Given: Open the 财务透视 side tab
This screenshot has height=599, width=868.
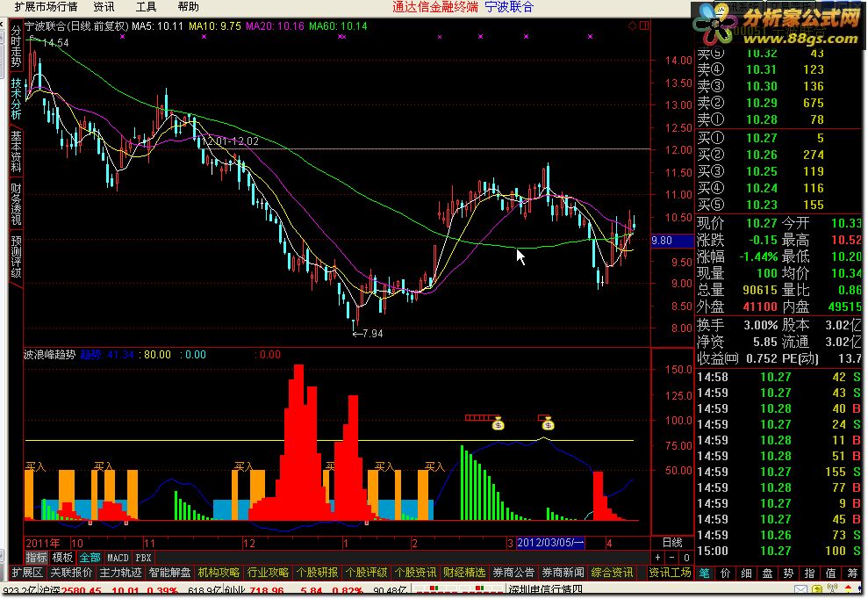Looking at the screenshot, I should point(16,204).
